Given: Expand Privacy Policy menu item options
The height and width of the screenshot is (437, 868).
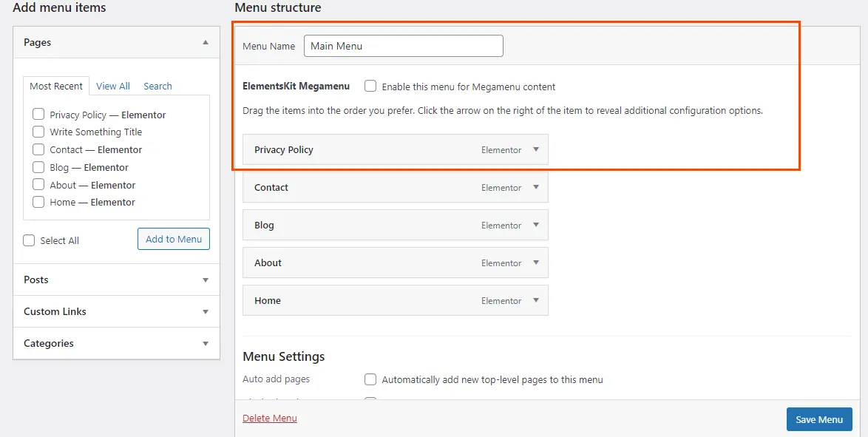Looking at the screenshot, I should pos(535,149).
